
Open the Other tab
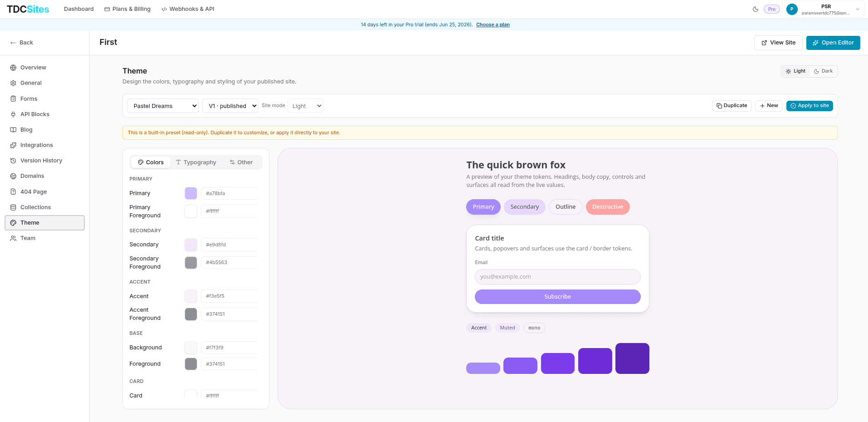(241, 162)
